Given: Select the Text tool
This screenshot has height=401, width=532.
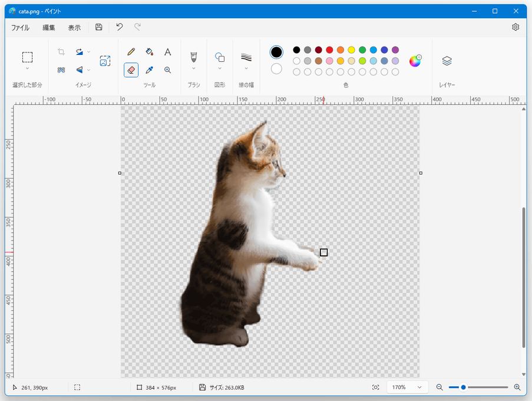Looking at the screenshot, I should [x=167, y=52].
